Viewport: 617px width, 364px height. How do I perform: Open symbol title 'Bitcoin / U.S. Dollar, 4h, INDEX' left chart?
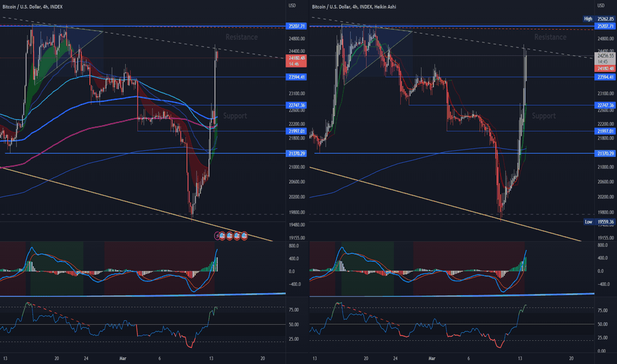[x=32, y=7]
